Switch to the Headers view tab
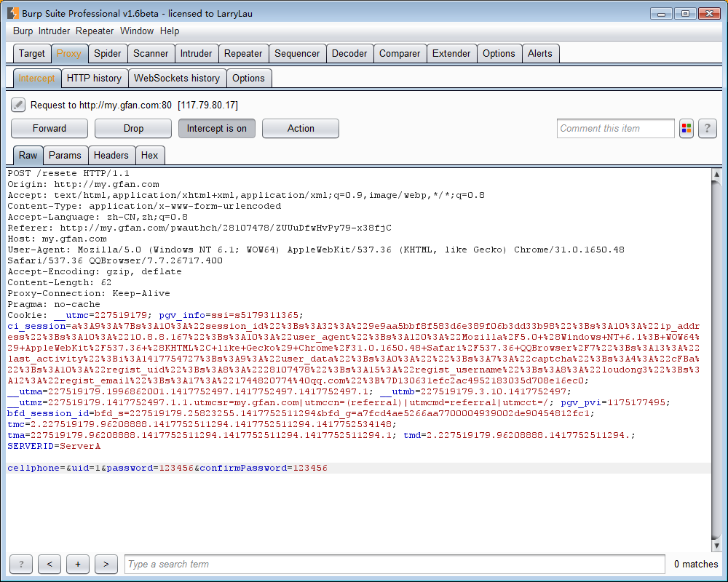The height and width of the screenshot is (582, 728). coord(111,155)
